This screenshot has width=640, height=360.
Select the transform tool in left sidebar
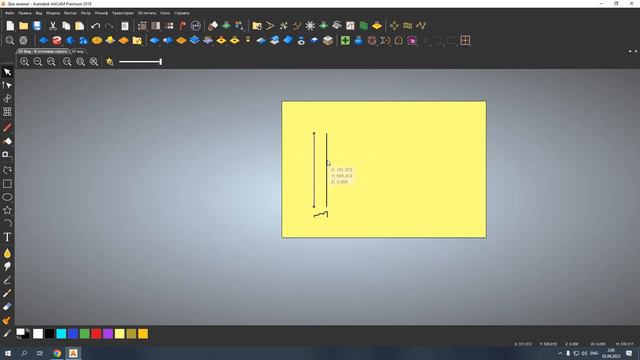pyautogui.click(x=7, y=98)
